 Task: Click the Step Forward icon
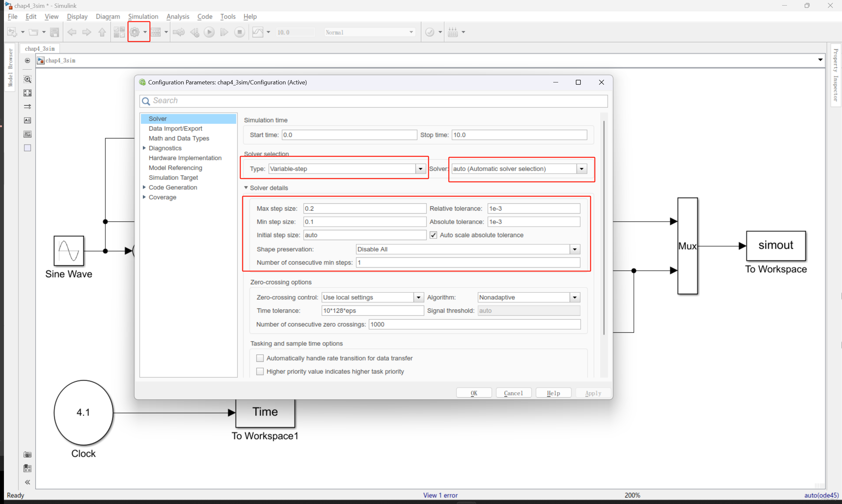pos(224,32)
